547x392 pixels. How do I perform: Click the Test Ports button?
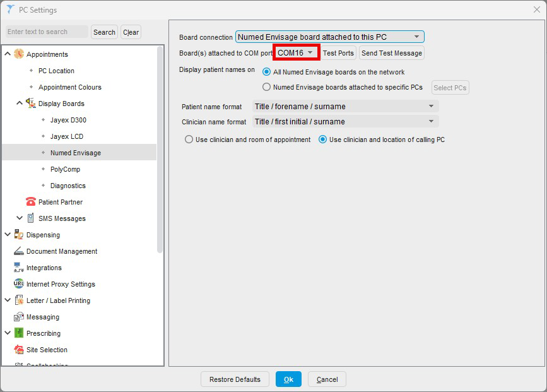338,53
